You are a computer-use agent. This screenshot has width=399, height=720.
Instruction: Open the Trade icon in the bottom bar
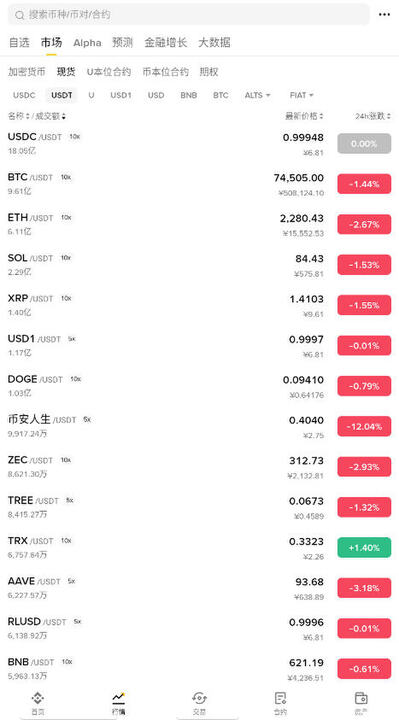point(199,698)
